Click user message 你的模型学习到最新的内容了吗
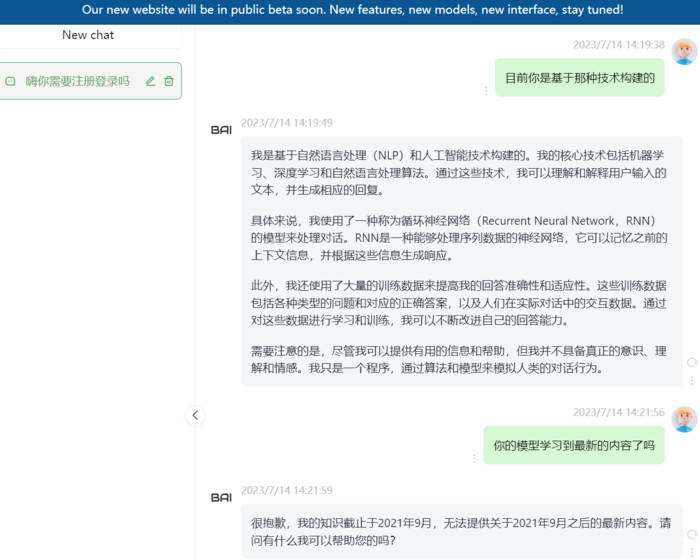Image resolution: width=700 pixels, height=560 pixels. (x=574, y=445)
